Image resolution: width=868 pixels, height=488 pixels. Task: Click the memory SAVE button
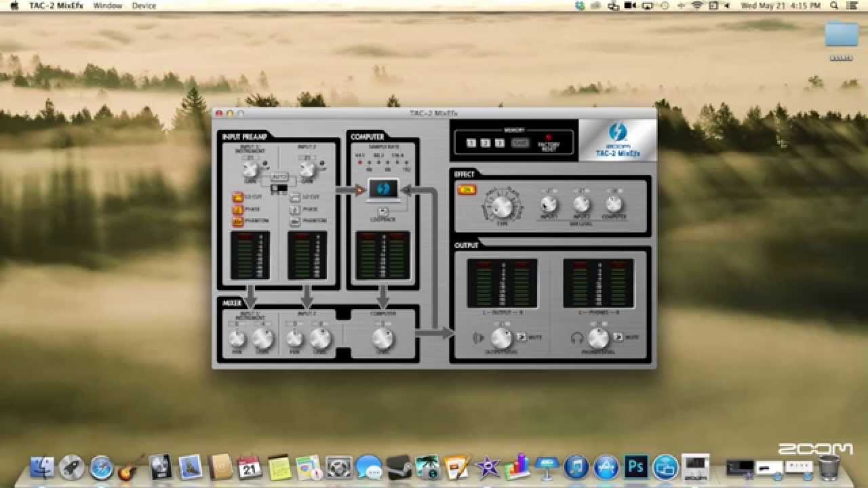tap(520, 143)
